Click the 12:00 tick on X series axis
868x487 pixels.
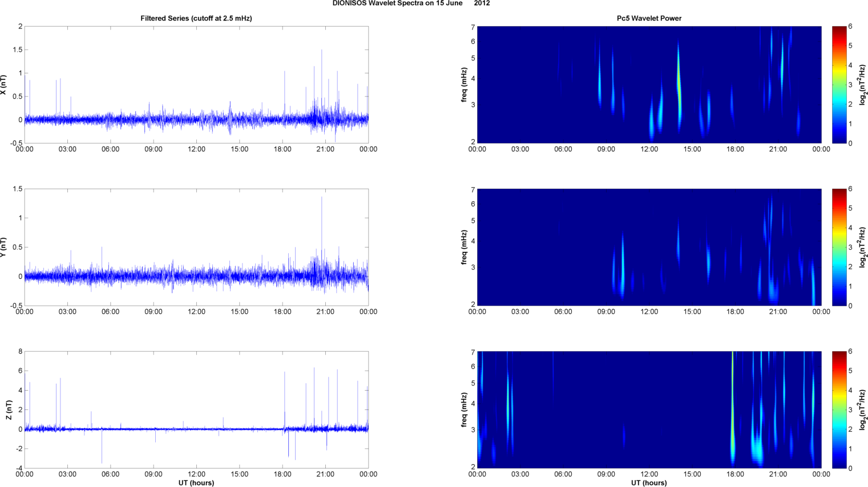coord(196,149)
